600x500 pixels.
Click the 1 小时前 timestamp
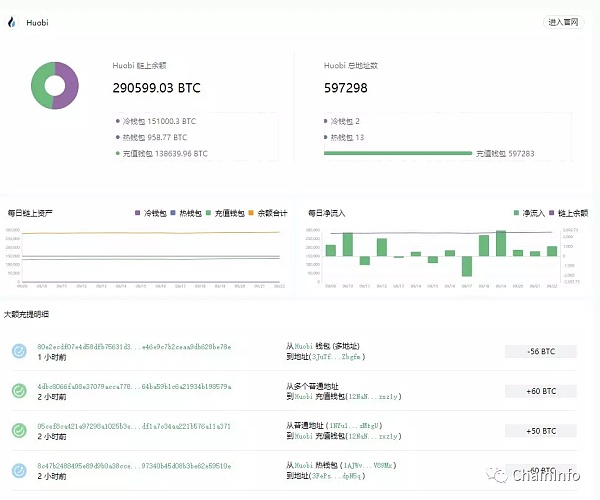pos(52,357)
